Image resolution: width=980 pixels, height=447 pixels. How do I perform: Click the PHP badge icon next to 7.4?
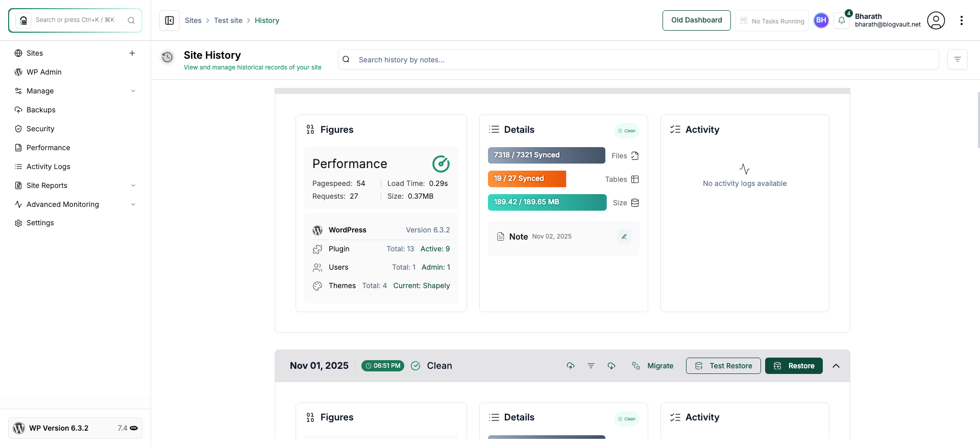tap(134, 428)
